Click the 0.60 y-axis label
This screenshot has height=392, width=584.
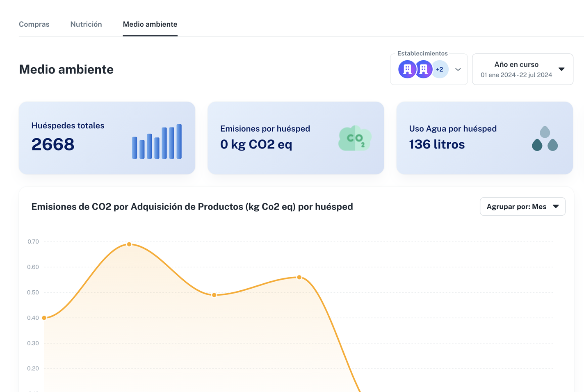click(x=33, y=267)
